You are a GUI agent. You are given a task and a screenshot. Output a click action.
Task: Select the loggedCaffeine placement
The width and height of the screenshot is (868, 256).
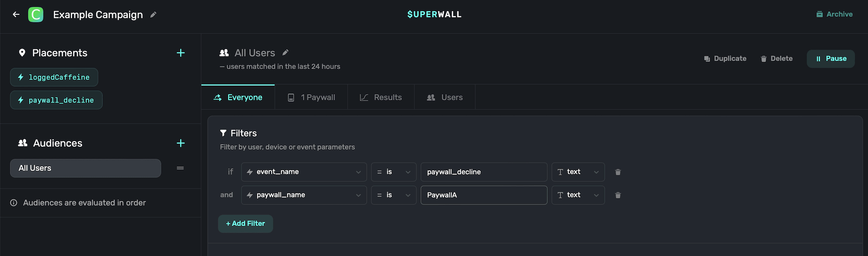(54, 77)
